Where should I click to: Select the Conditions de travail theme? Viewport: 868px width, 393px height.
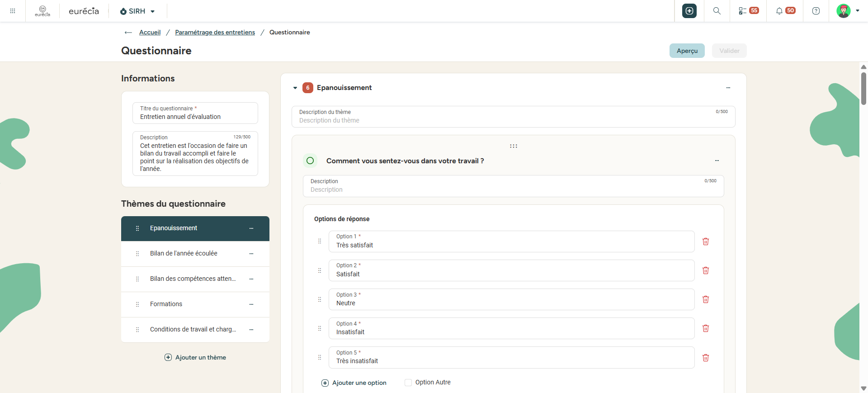[x=195, y=330]
